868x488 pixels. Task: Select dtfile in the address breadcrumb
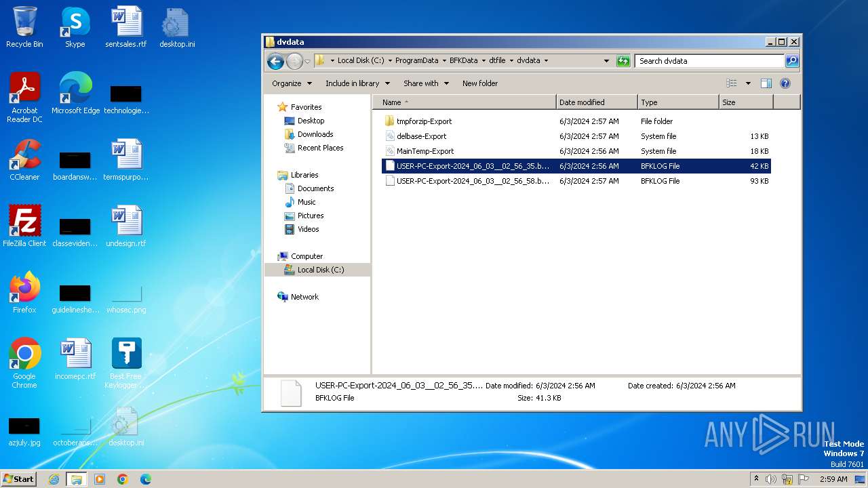(497, 60)
